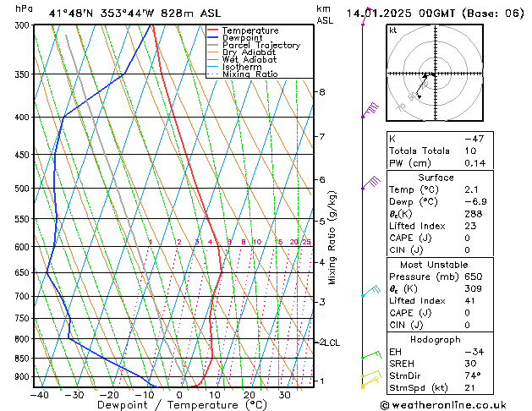Screen dimensions: 532x411
Task: Click the yellow-green wind barb at 900 hPa
Action: [x=371, y=374]
